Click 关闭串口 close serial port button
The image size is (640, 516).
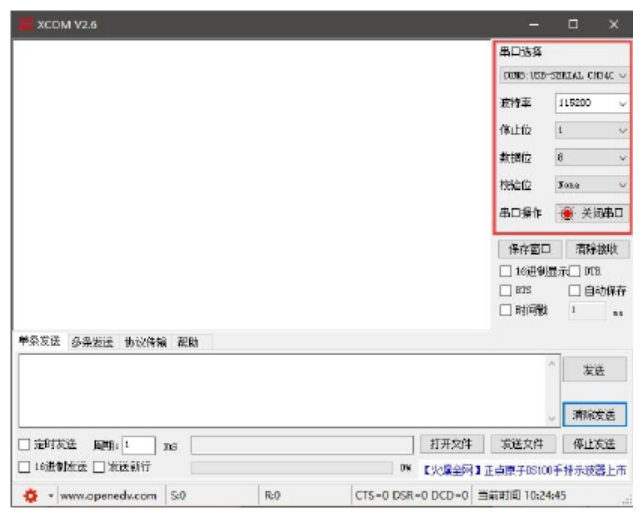(x=592, y=213)
